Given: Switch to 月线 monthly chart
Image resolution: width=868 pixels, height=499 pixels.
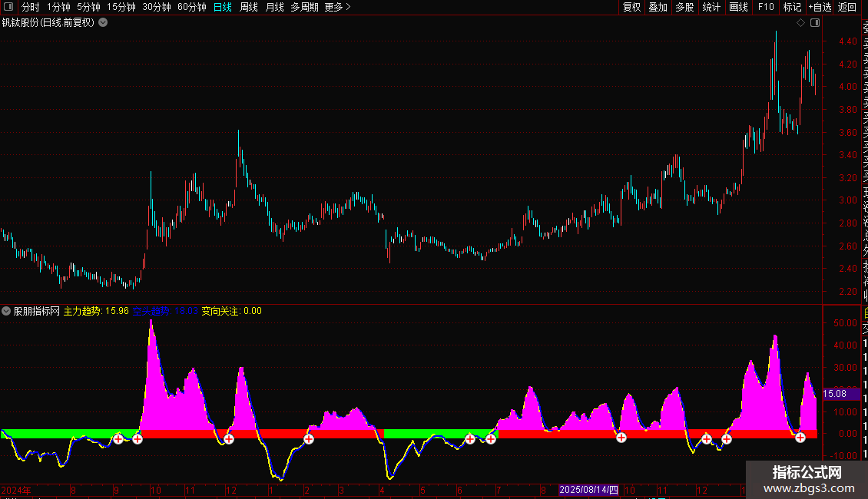Looking at the screenshot, I should coord(274,7).
